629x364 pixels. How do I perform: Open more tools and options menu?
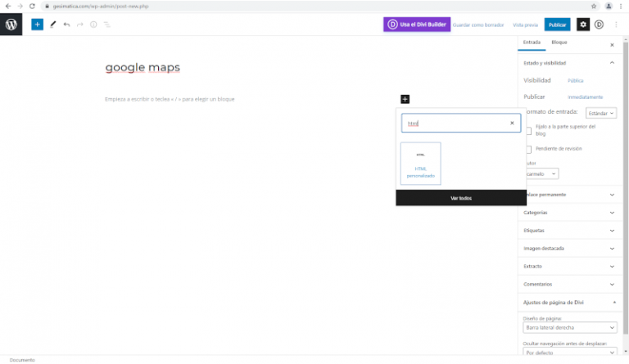click(616, 25)
